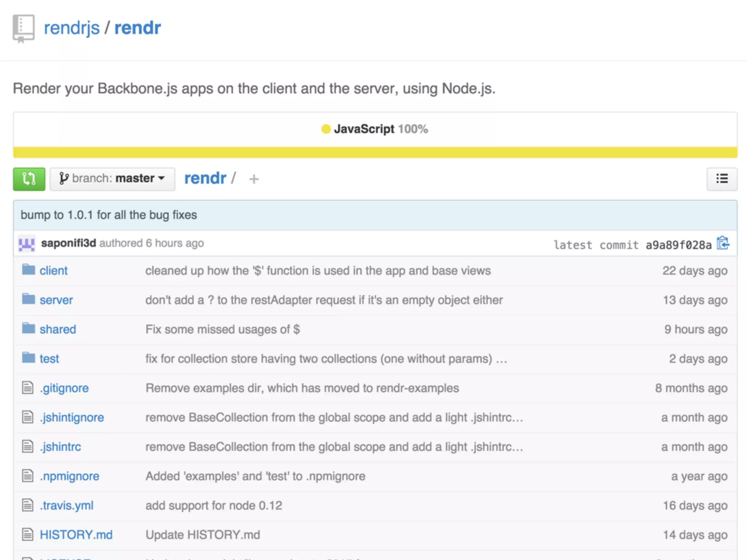
Task: Click the yellow language bar
Action: [375, 152]
